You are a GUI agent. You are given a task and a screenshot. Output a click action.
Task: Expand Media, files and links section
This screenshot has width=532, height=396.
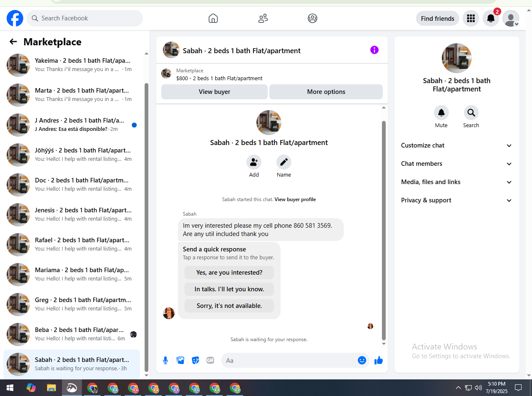[x=456, y=182]
